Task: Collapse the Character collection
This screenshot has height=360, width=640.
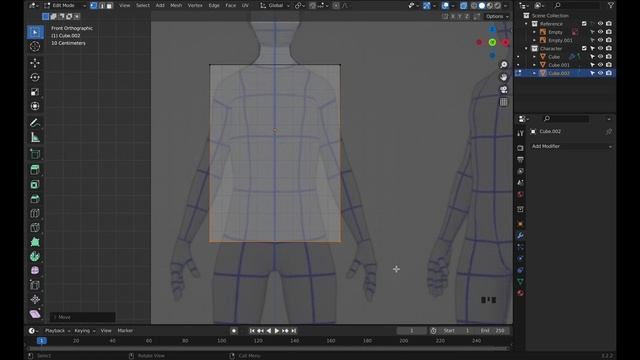Action: click(x=527, y=49)
